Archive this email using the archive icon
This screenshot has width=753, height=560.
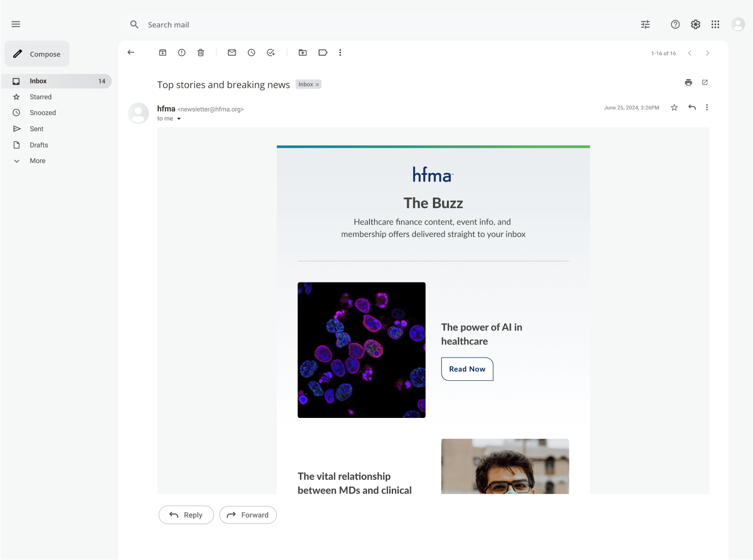pyautogui.click(x=163, y=52)
